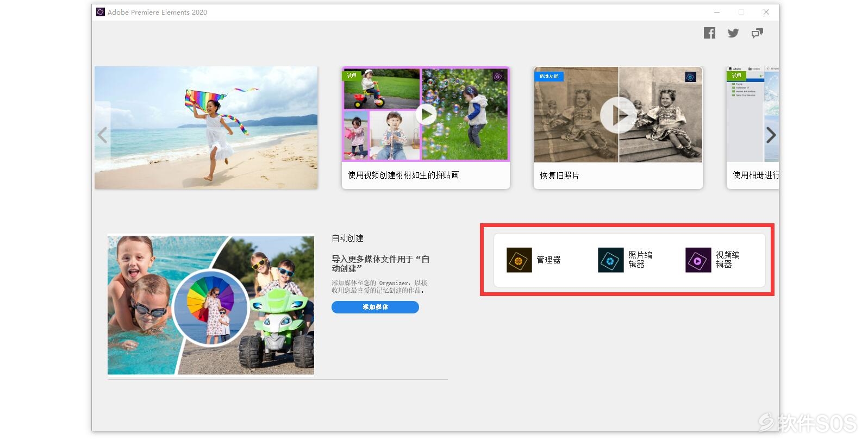The height and width of the screenshot is (440, 868).
Task: Launch the Video Editor (视频编辑器) icon
Action: point(698,260)
